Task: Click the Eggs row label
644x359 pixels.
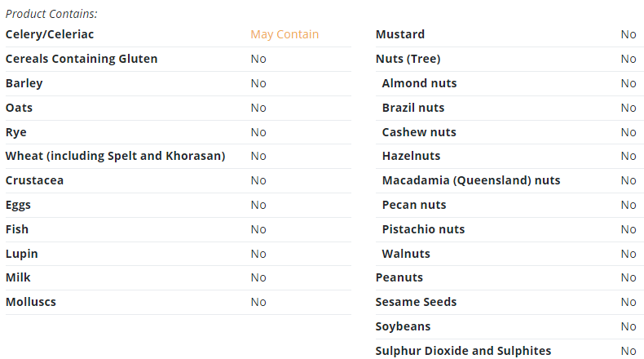Action: pyautogui.click(x=18, y=206)
